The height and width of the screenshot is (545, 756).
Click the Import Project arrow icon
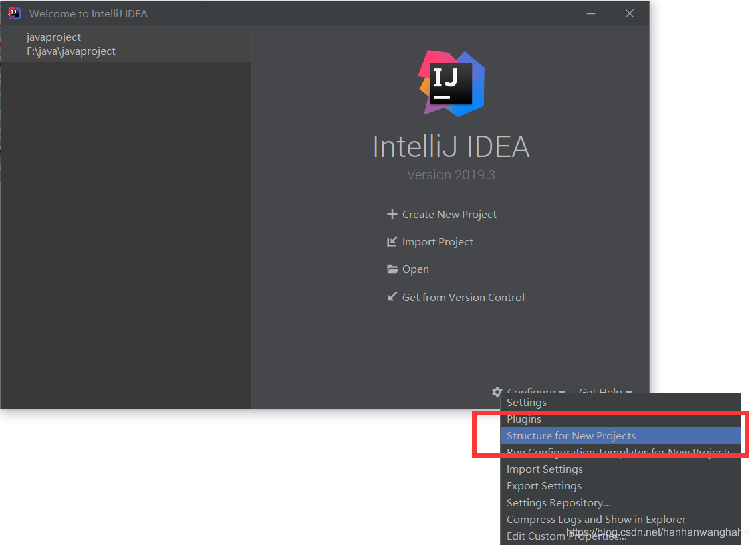coord(392,241)
